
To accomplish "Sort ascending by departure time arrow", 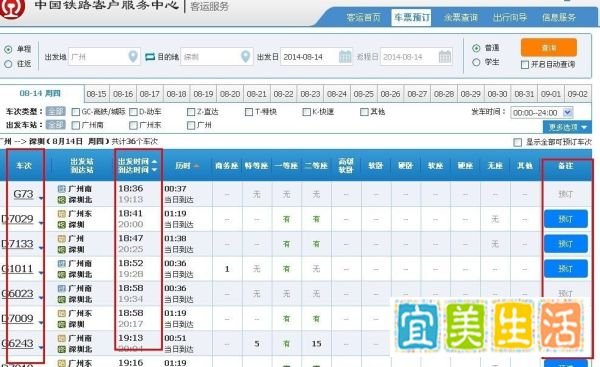I will 154,161.
